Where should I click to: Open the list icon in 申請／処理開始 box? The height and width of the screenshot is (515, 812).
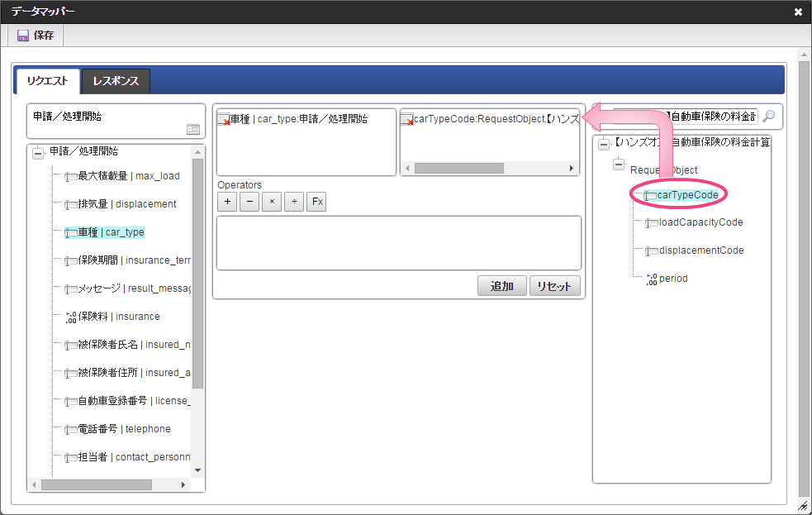click(x=193, y=130)
